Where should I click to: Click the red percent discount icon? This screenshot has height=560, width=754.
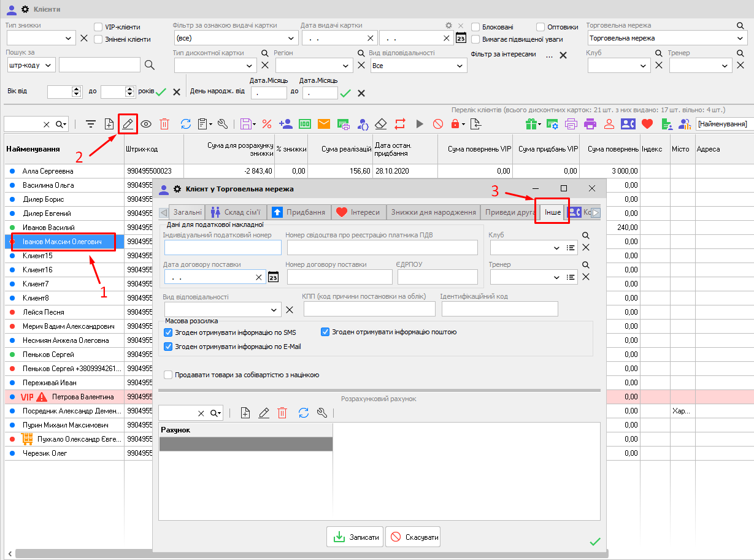[x=267, y=124]
